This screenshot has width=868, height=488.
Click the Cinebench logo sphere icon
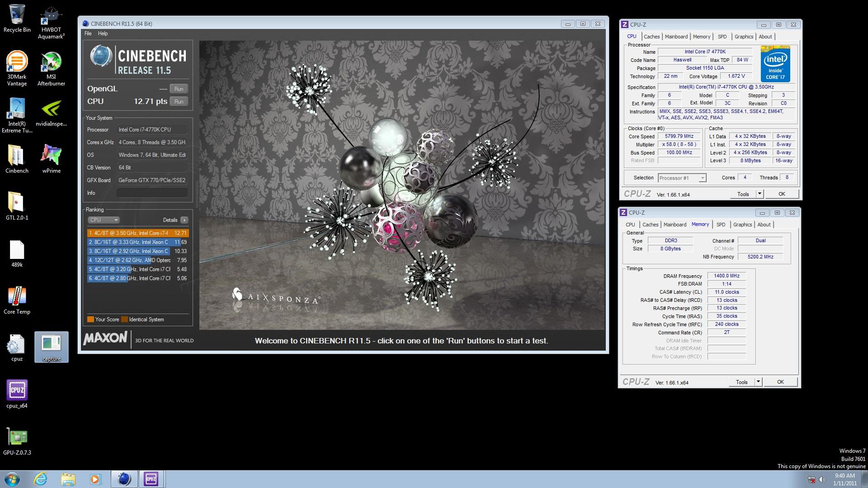101,56
